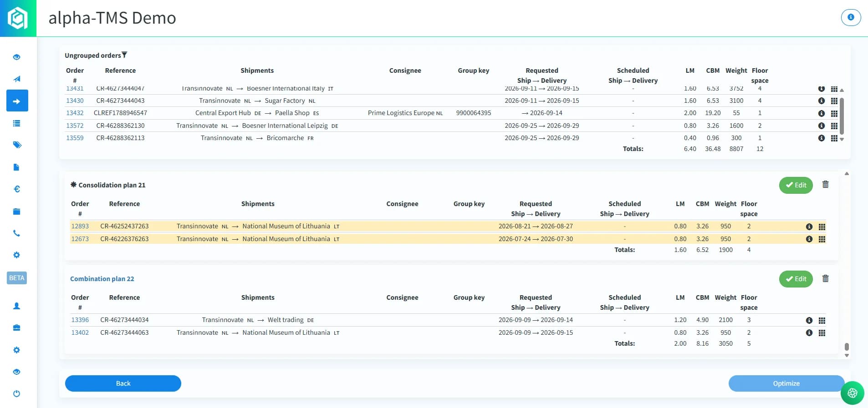
Task: Show info for order 13430
Action: coord(822,101)
